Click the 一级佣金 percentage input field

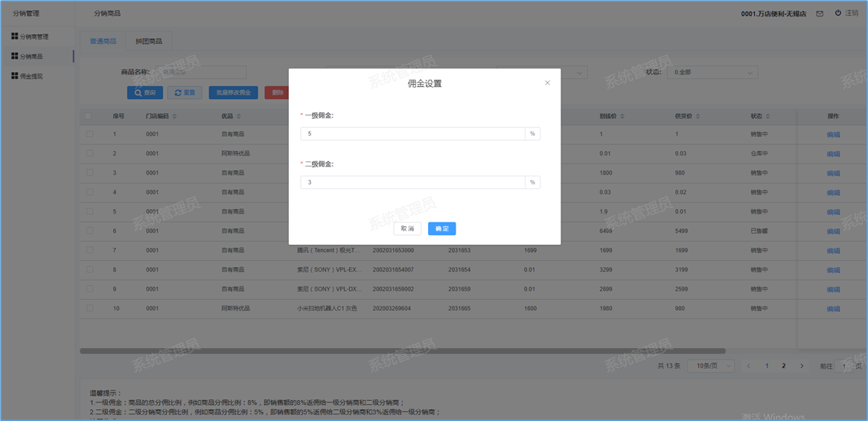point(412,134)
